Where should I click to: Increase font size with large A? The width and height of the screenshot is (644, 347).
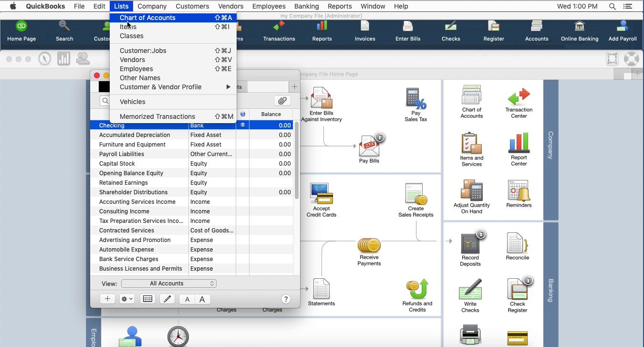(x=202, y=299)
